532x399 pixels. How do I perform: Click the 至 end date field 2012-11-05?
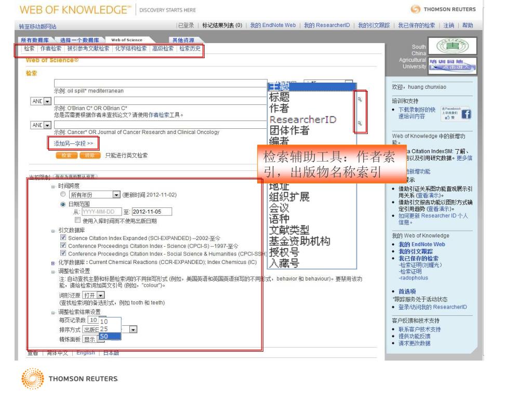pyautogui.click(x=152, y=212)
